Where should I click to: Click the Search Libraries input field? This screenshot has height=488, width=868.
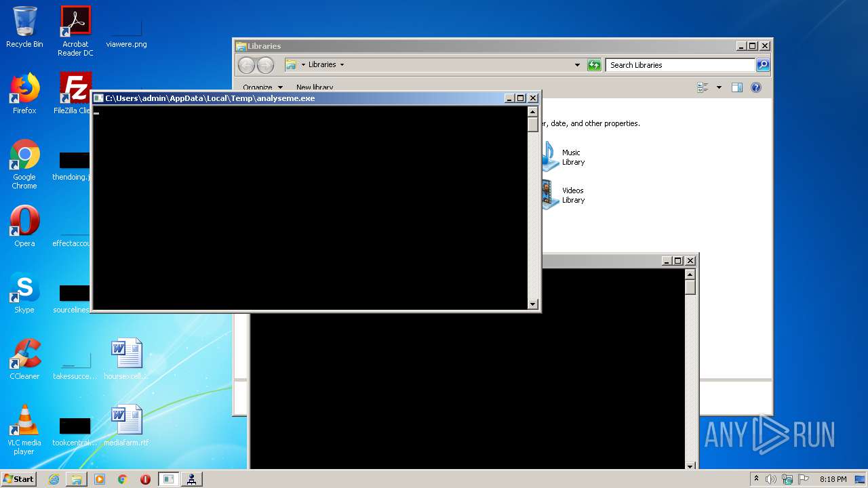click(680, 65)
